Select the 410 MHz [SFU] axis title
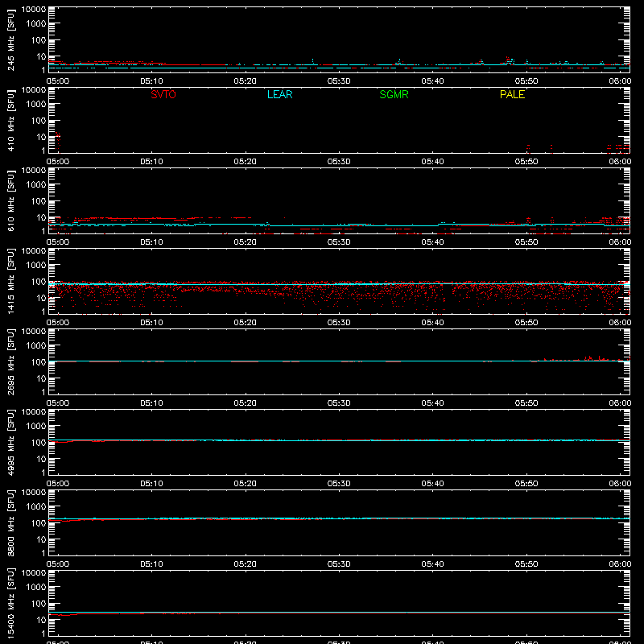 pos(10,120)
